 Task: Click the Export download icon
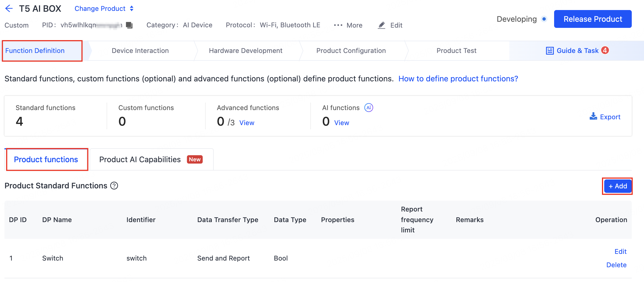click(x=593, y=116)
